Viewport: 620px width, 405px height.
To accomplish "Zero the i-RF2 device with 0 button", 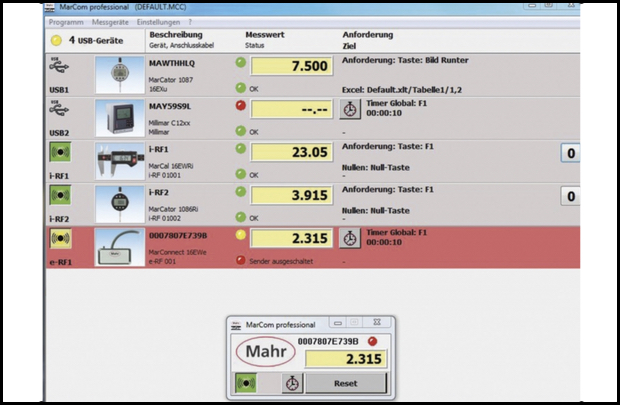I will (571, 196).
